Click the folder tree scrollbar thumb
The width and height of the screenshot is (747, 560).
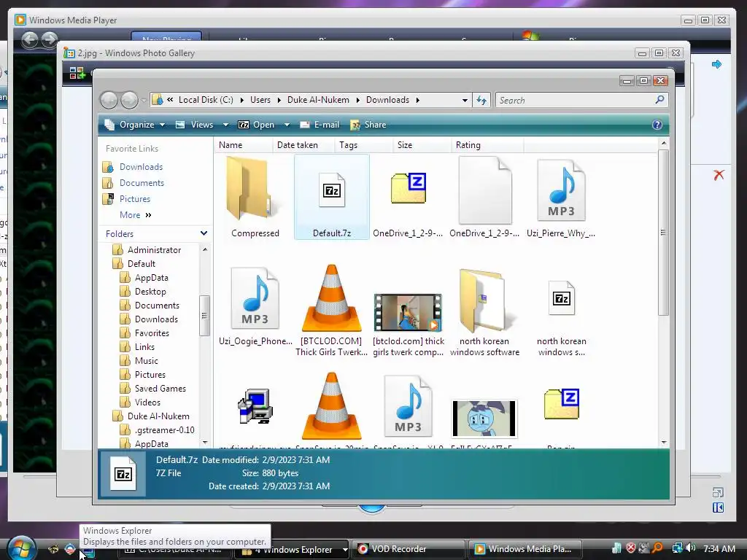click(204, 315)
